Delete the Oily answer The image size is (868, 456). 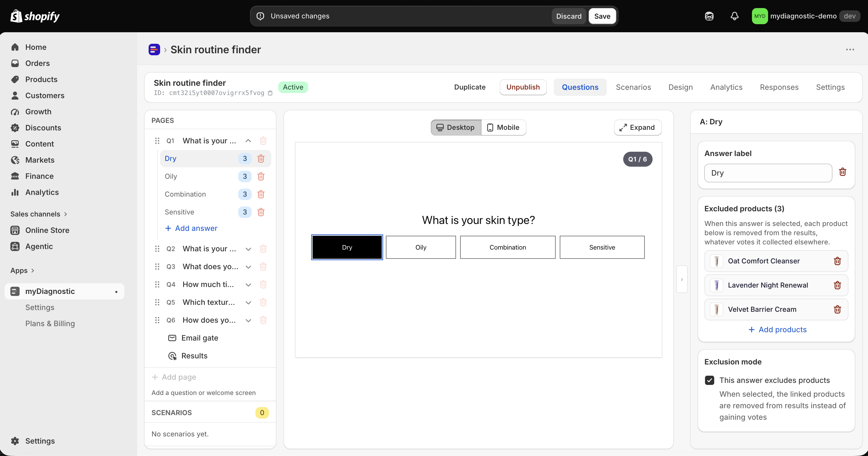(261, 176)
